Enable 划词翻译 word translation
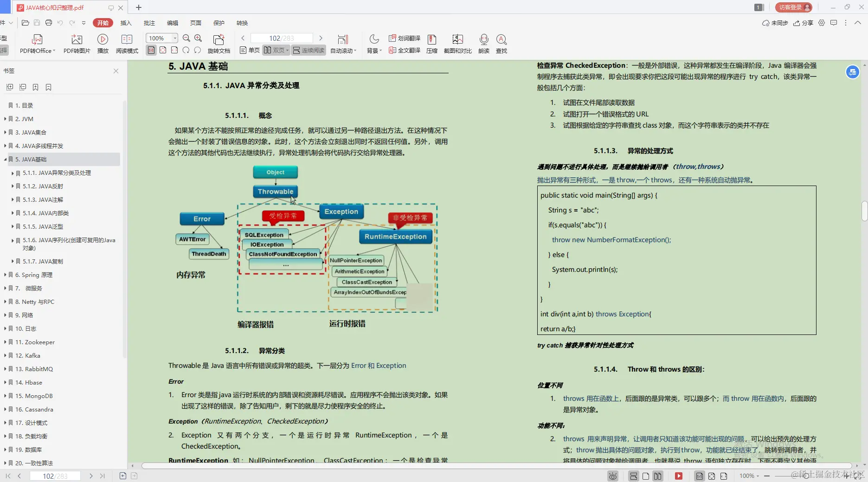Image resolution: width=868 pixels, height=482 pixels. pos(403,39)
